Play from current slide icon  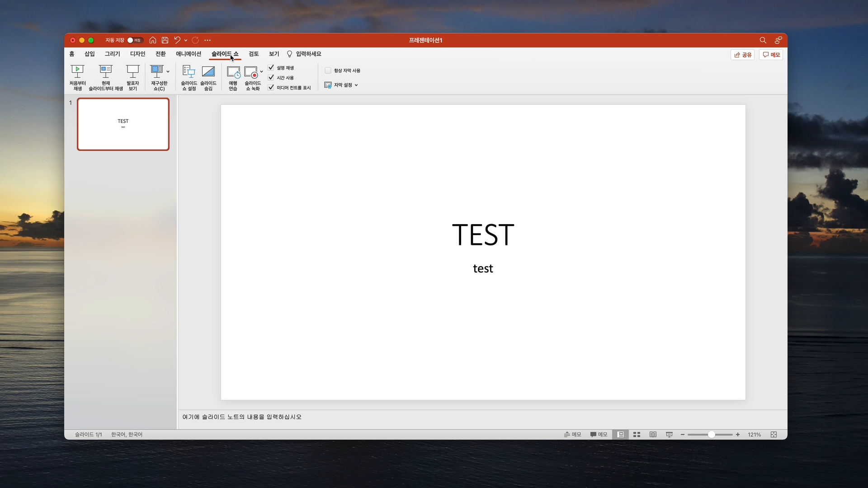pos(106,71)
